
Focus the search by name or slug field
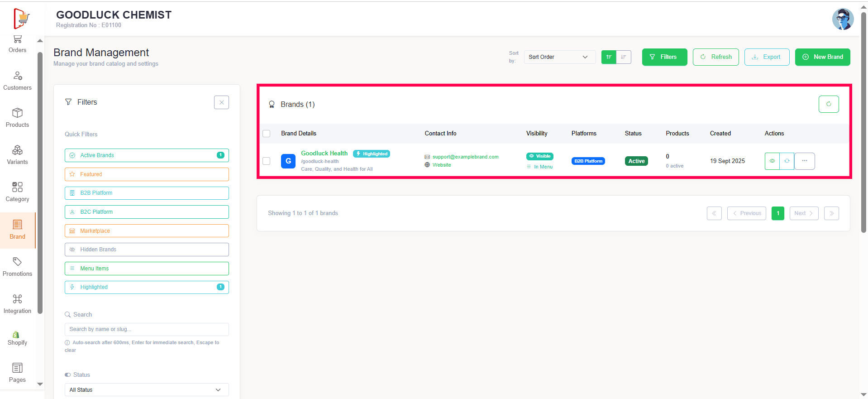click(147, 329)
